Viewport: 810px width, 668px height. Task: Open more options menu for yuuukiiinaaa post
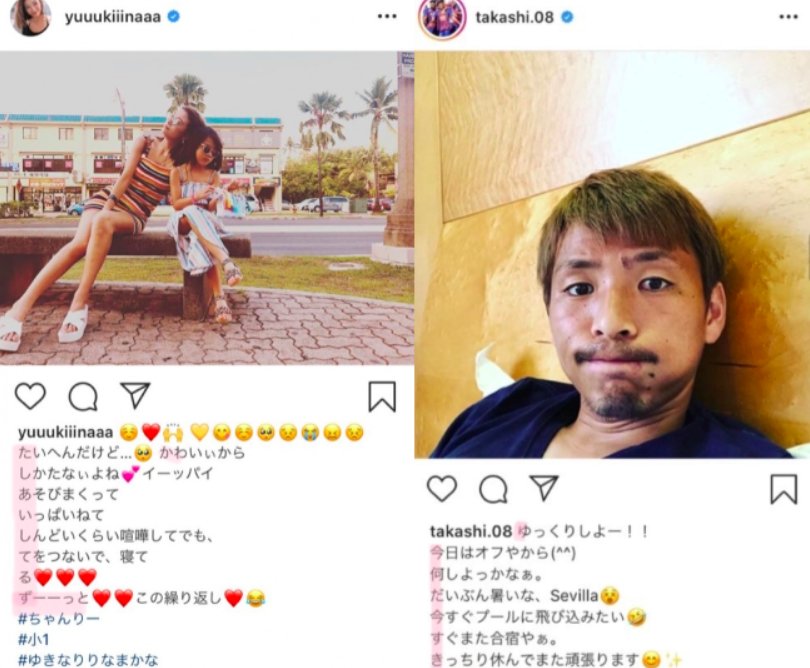click(387, 17)
